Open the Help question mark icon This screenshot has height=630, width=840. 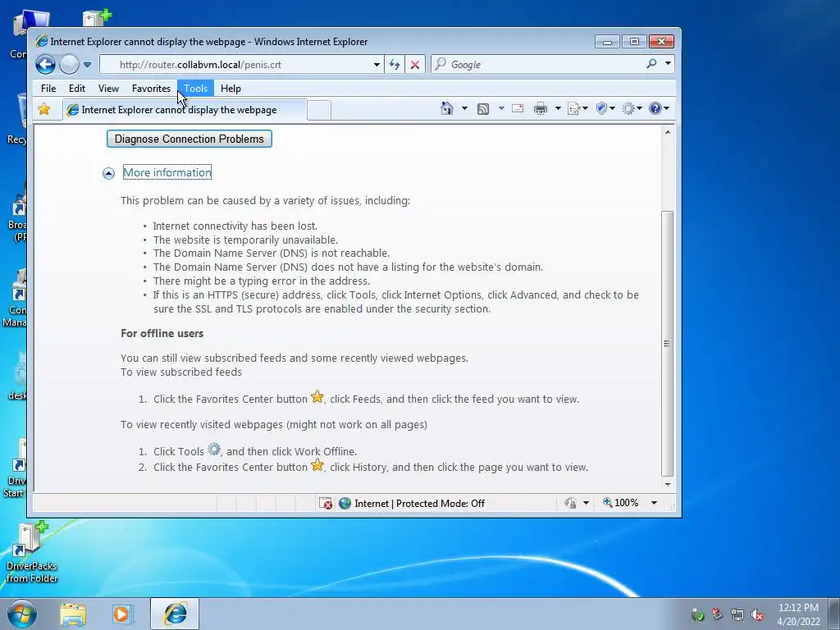pyautogui.click(x=655, y=109)
